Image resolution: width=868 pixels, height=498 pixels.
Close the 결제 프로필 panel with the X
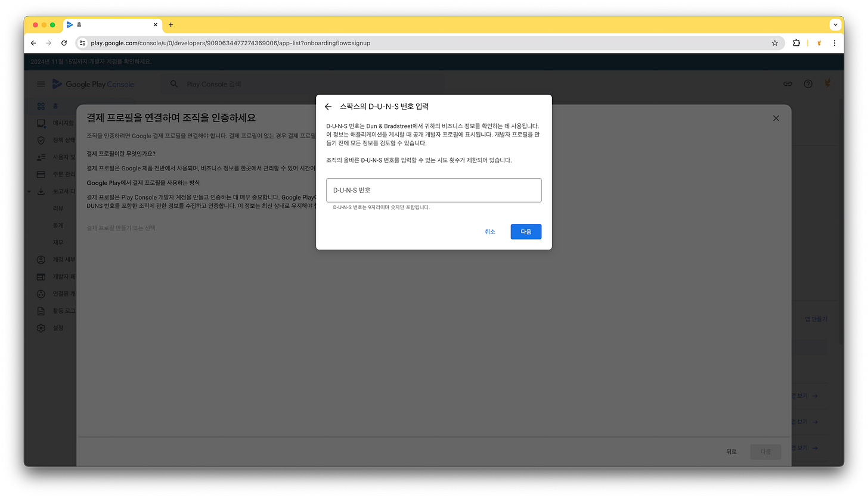point(776,118)
